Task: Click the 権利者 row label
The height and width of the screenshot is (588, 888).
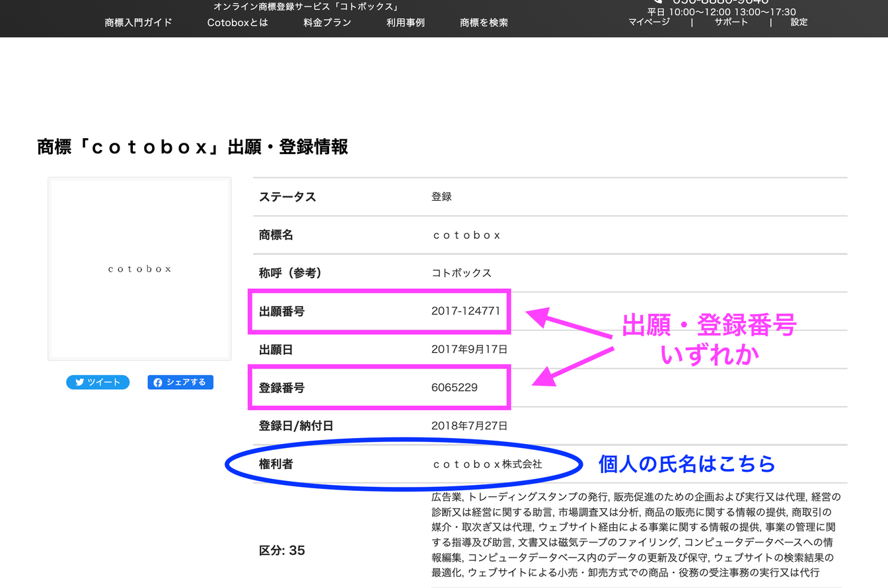Action: [276, 464]
